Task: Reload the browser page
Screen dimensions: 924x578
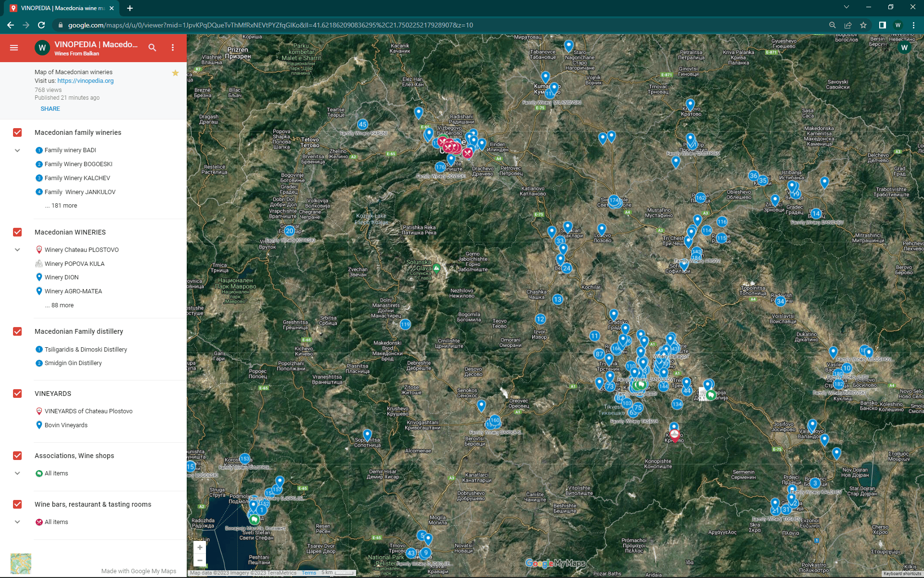Action: (41, 25)
